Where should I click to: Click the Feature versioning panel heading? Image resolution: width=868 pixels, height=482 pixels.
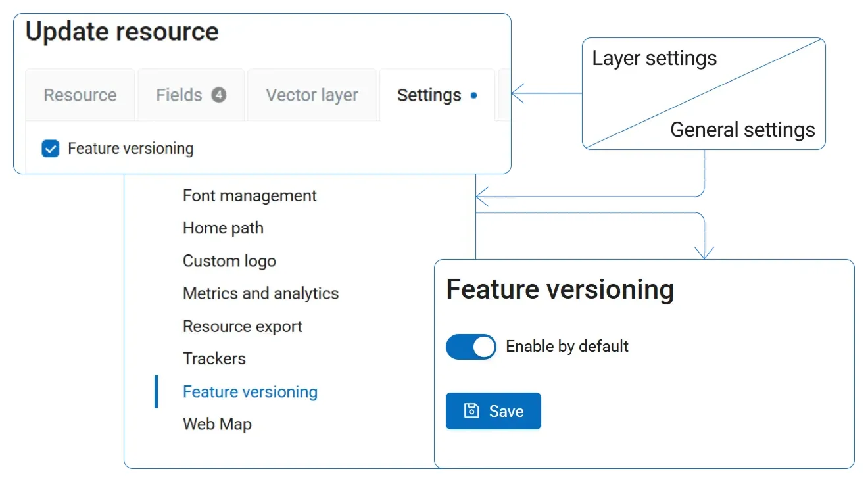tap(560, 290)
